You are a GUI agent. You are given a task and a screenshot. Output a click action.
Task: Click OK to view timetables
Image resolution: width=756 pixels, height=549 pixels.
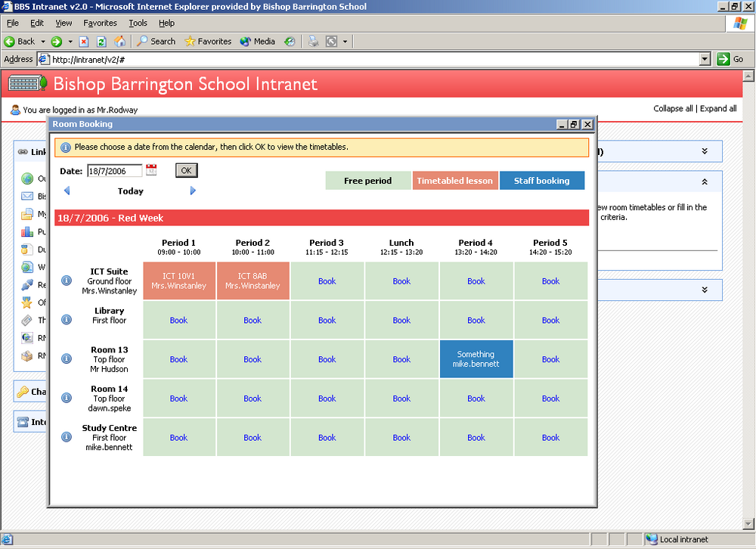pos(186,170)
